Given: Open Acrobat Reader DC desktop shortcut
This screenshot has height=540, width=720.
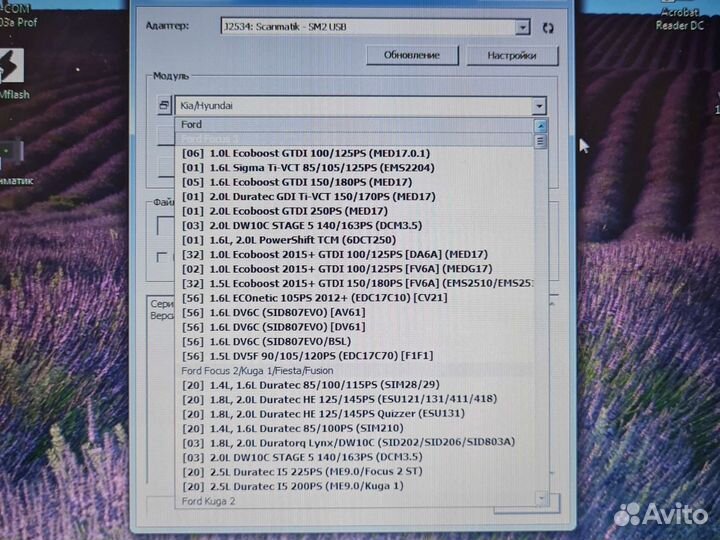Looking at the screenshot, I should (x=680, y=16).
